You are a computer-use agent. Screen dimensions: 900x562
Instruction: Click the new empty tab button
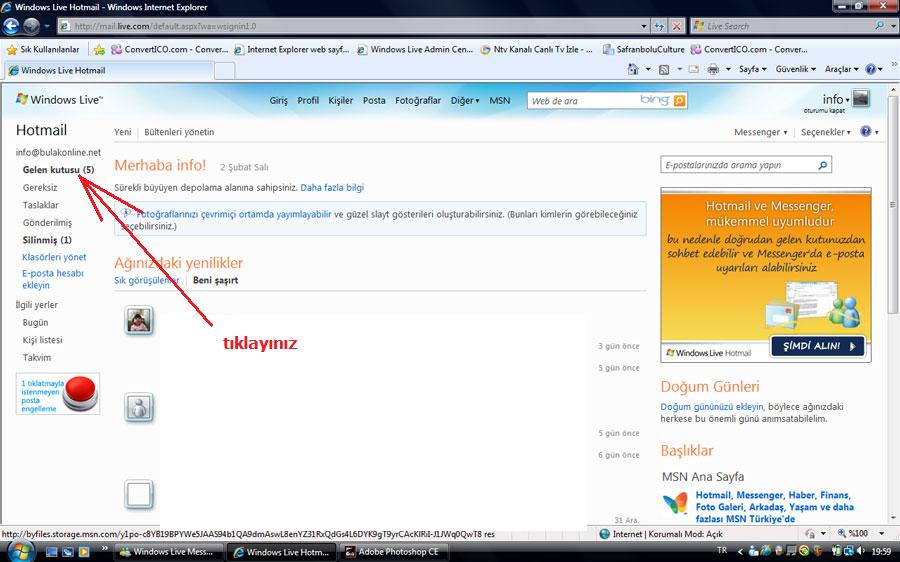point(224,71)
